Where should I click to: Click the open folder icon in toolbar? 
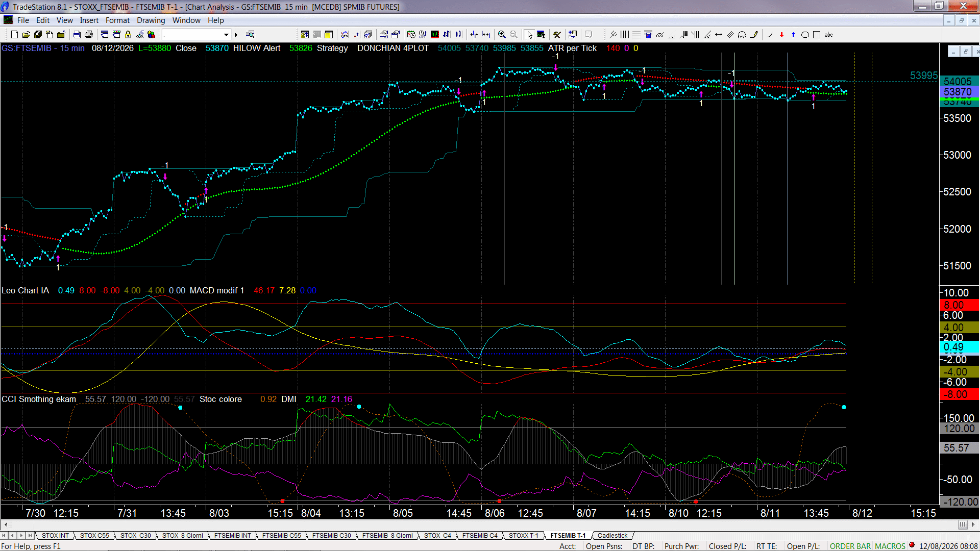click(x=26, y=35)
